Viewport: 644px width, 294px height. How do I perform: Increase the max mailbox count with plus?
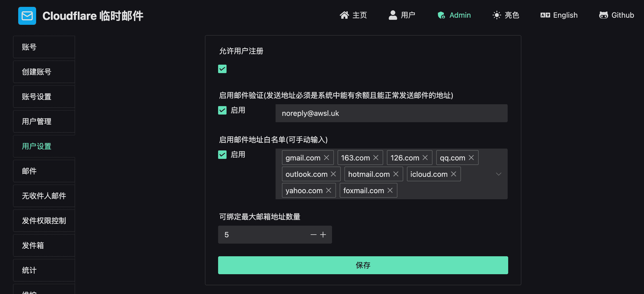(x=323, y=235)
